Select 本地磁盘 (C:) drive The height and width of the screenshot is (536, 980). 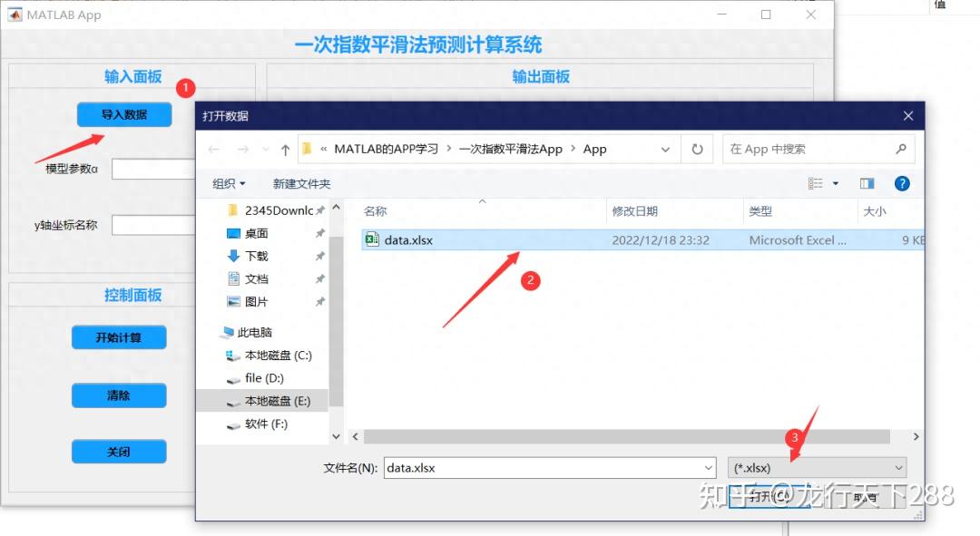coord(269,356)
